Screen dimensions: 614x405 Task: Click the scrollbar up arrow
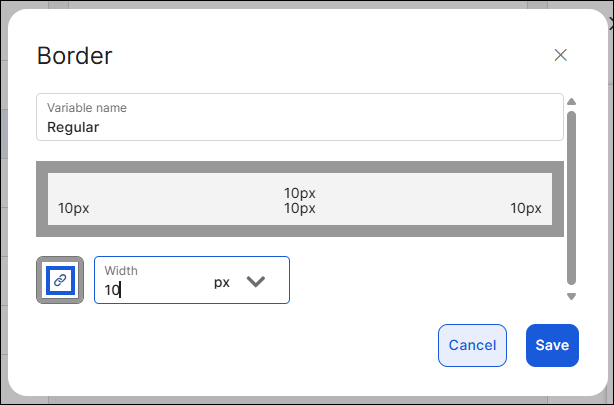point(572,101)
